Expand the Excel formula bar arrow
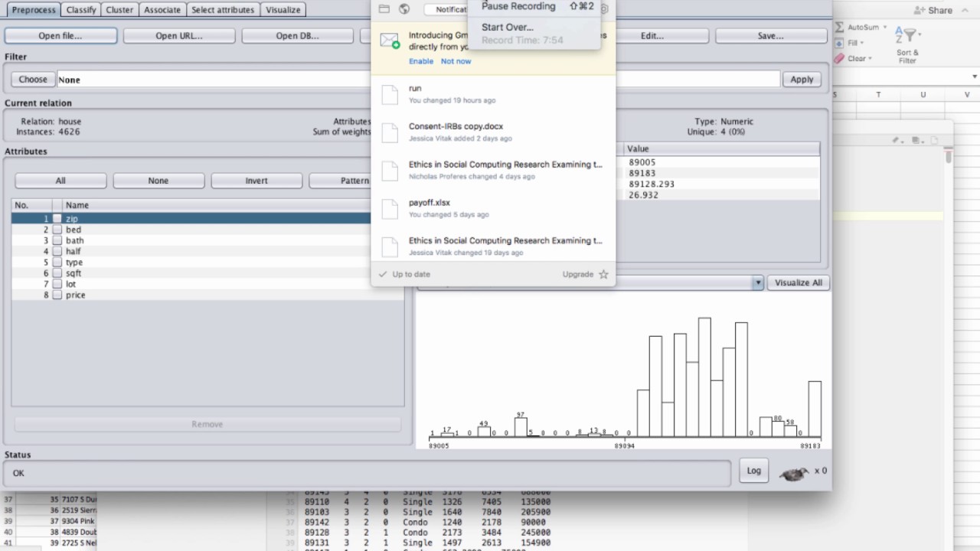The image size is (980, 551). tap(975, 77)
